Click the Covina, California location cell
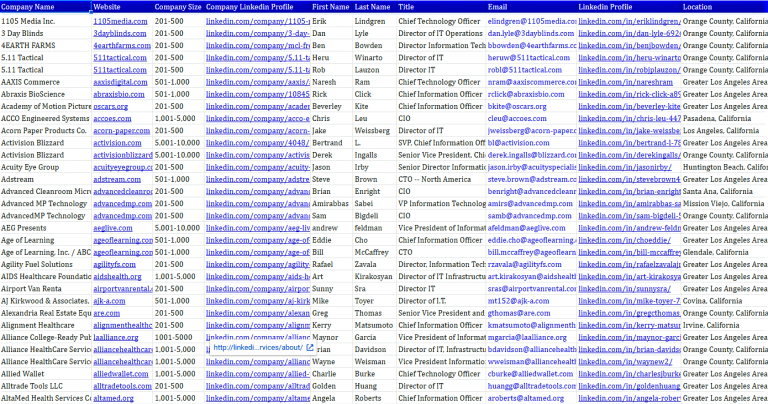This screenshot has width=768, height=404. tap(724, 301)
